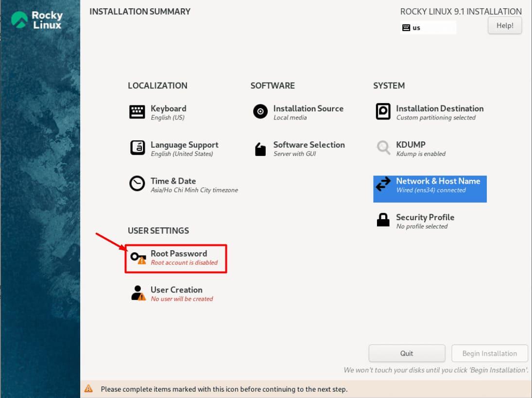Click the Software Selection package icon
This screenshot has width=532, height=398.
pyautogui.click(x=260, y=149)
